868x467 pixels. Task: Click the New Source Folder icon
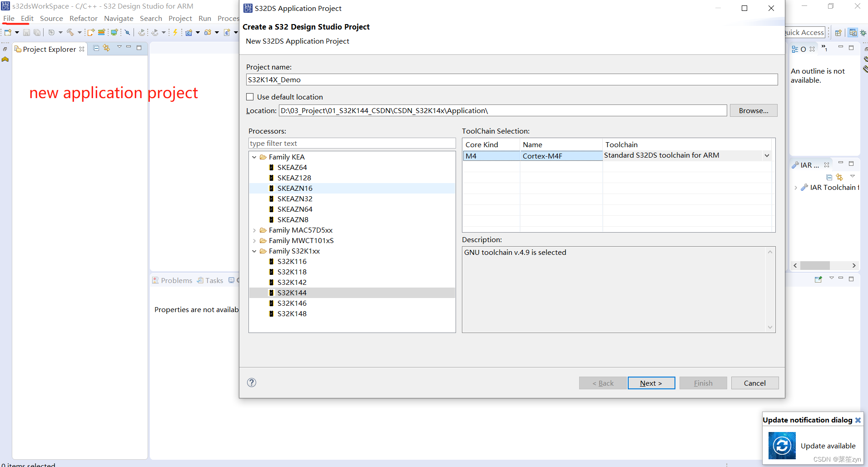click(208, 32)
